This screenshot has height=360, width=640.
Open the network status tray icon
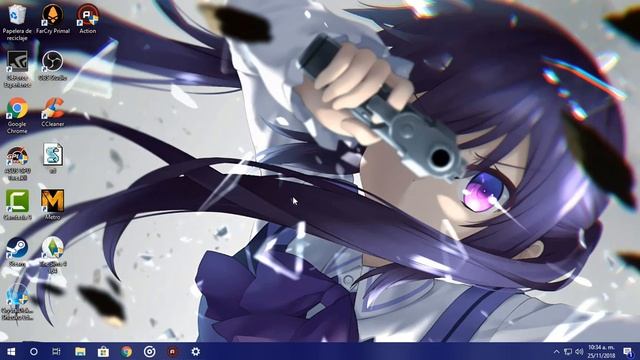pyautogui.click(x=568, y=351)
